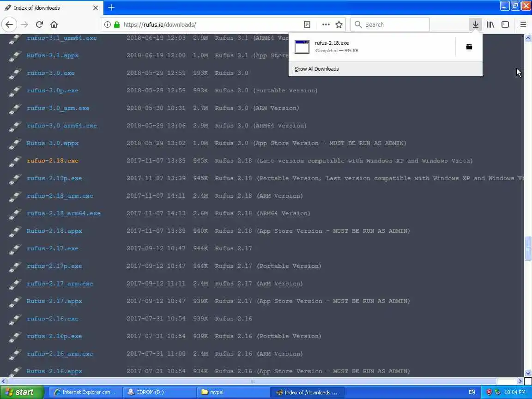Open the Windows Start menu
Image resolution: width=532 pixels, height=399 pixels.
22,392
